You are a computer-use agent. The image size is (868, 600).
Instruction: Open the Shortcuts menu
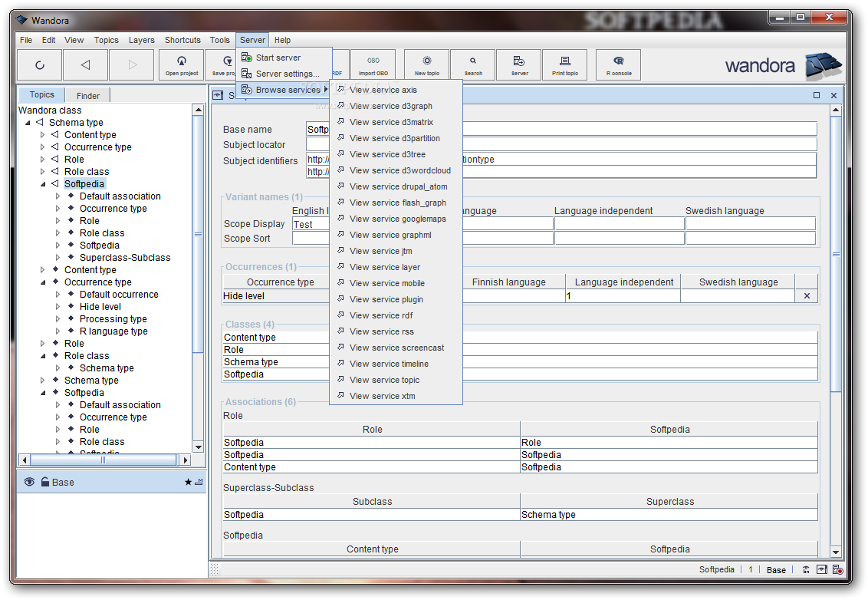click(182, 40)
